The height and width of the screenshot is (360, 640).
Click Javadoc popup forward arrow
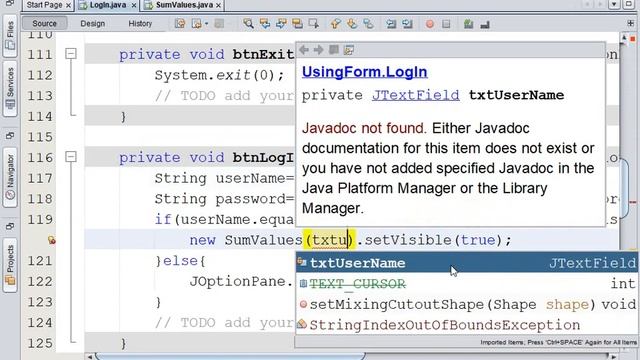coord(318,50)
